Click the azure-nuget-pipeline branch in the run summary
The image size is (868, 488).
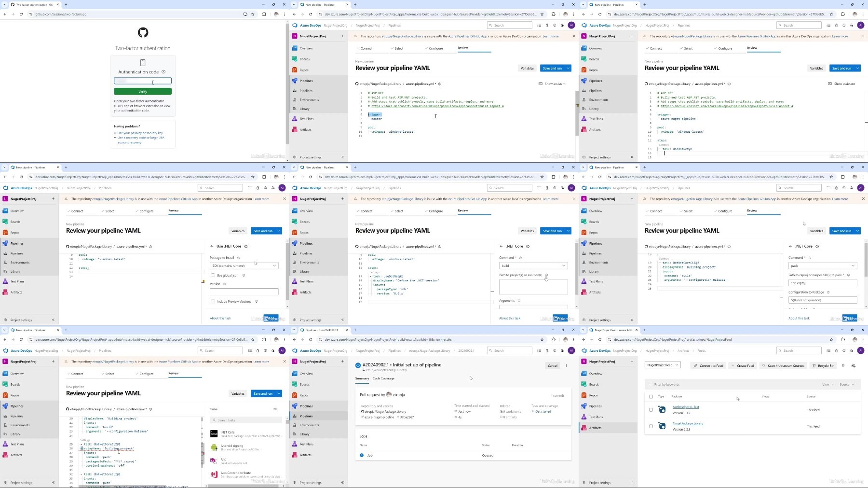[379, 417]
